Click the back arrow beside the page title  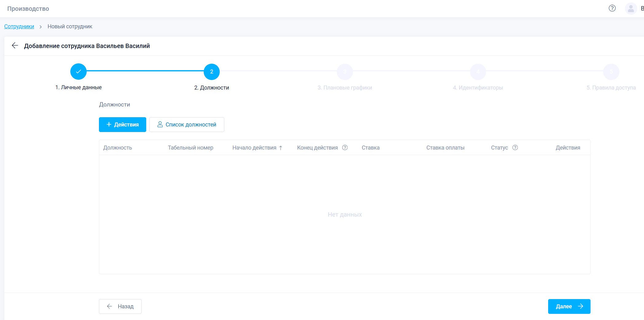(x=15, y=46)
